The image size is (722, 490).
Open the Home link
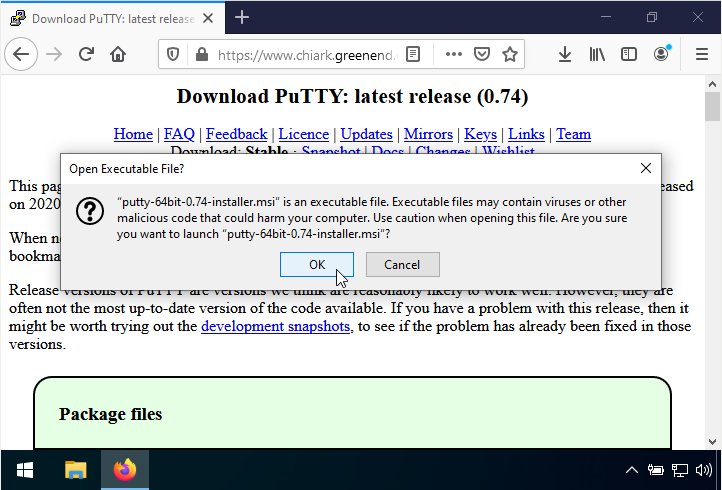[133, 134]
